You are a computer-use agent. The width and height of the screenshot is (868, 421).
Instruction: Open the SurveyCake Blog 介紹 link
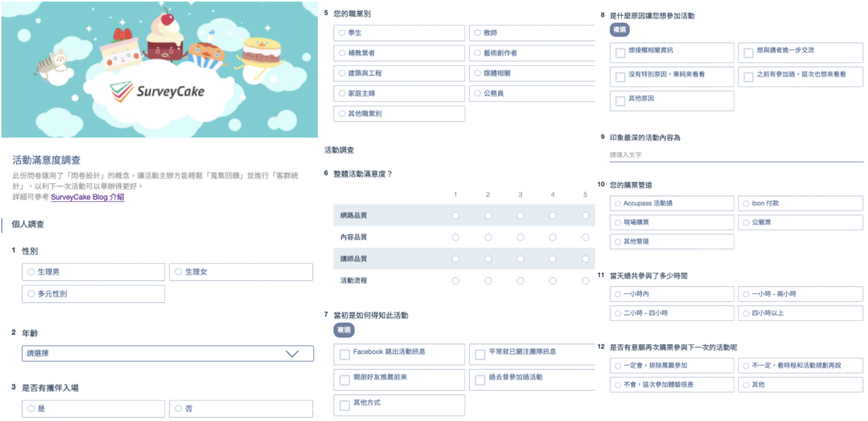click(x=87, y=197)
